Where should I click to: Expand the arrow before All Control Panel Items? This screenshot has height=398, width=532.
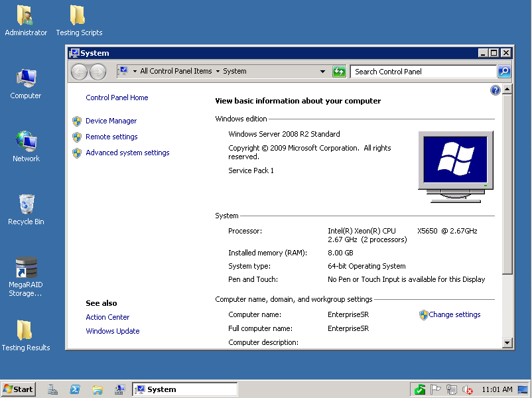[x=135, y=71]
